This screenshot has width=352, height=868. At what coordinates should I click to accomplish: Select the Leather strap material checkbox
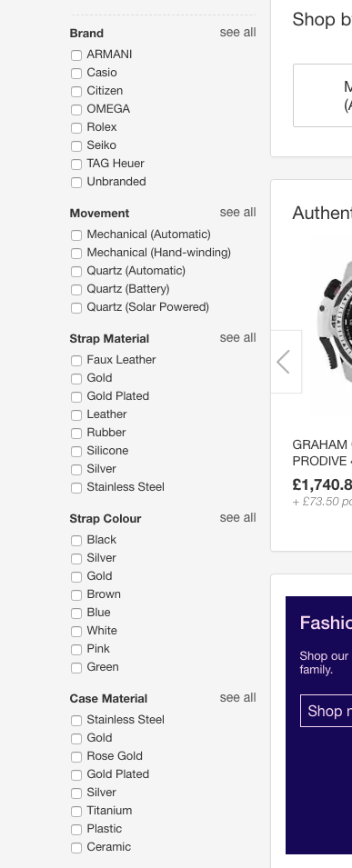[x=76, y=415]
